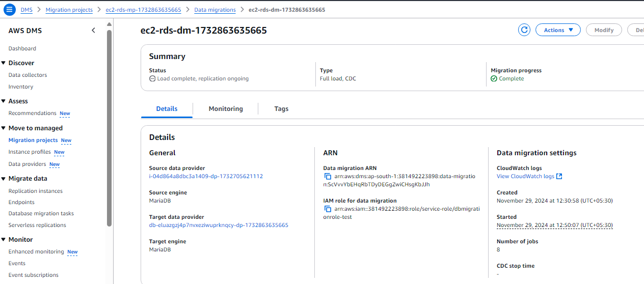This screenshot has width=644, height=284.
Task: Open Data providers in sidebar
Action: point(27,164)
